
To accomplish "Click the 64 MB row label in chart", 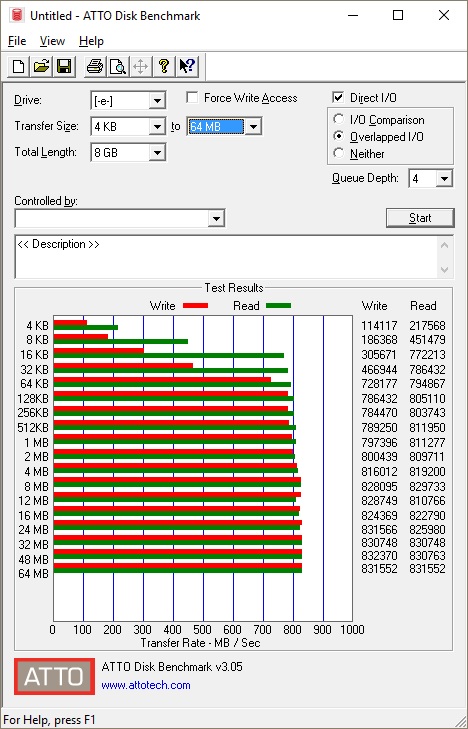I will [x=33, y=574].
